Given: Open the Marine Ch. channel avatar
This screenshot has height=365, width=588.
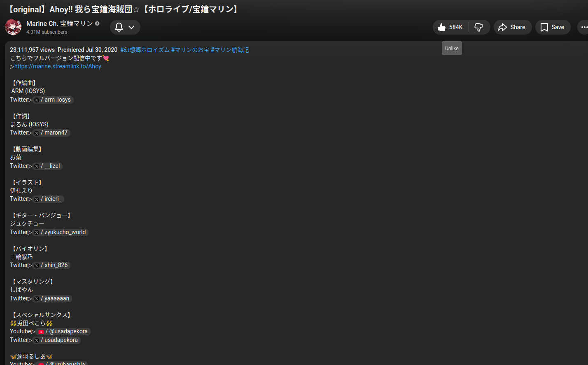Looking at the screenshot, I should tap(13, 27).
